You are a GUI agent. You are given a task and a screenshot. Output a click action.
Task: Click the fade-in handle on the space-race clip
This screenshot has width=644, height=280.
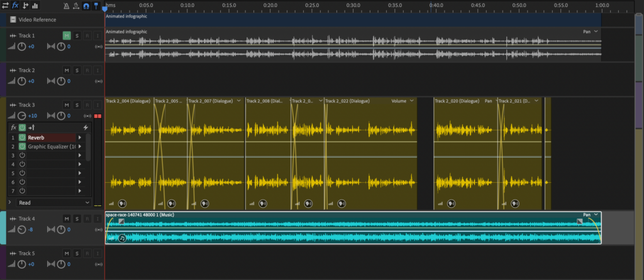click(121, 222)
